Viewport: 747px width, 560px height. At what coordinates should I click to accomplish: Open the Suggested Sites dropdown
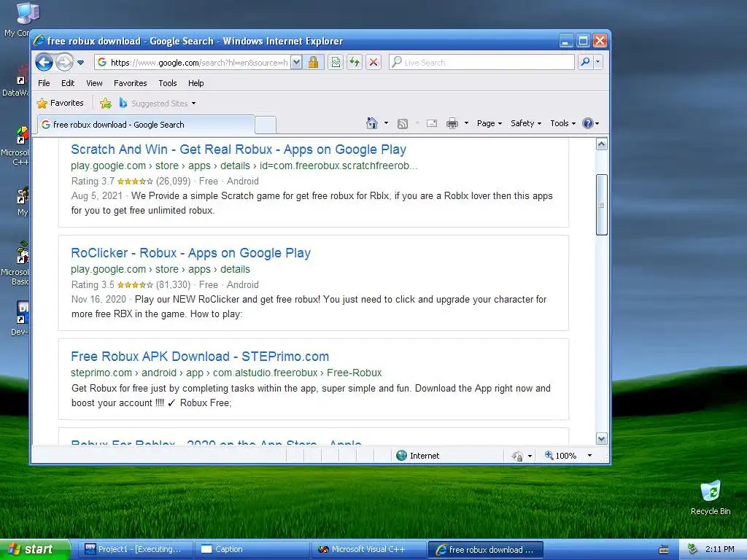click(158, 104)
